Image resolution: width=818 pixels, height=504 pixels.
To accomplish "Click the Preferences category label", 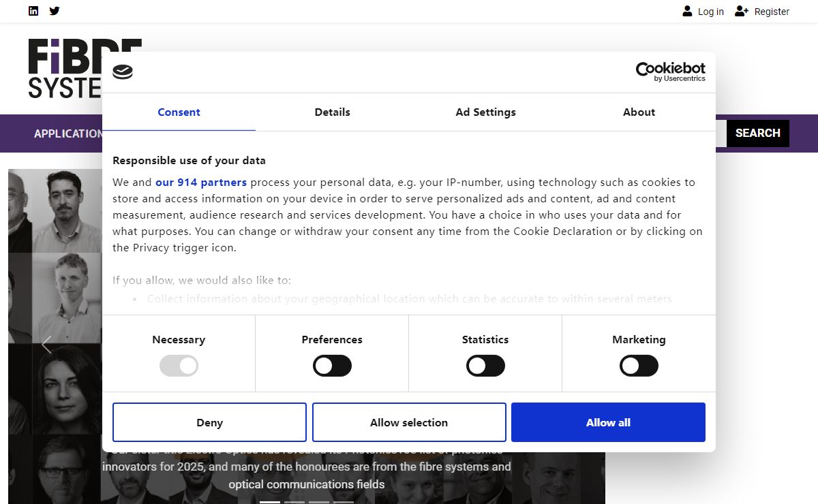I will (x=332, y=339).
